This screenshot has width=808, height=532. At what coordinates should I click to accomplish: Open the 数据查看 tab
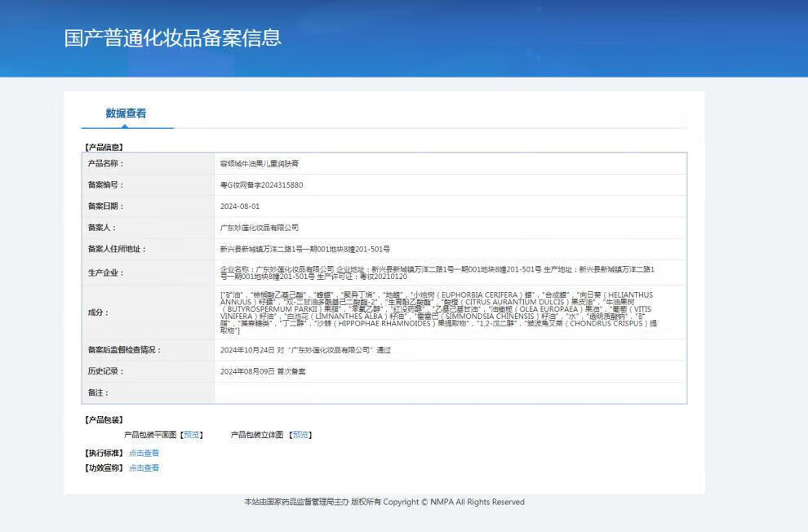point(126,113)
